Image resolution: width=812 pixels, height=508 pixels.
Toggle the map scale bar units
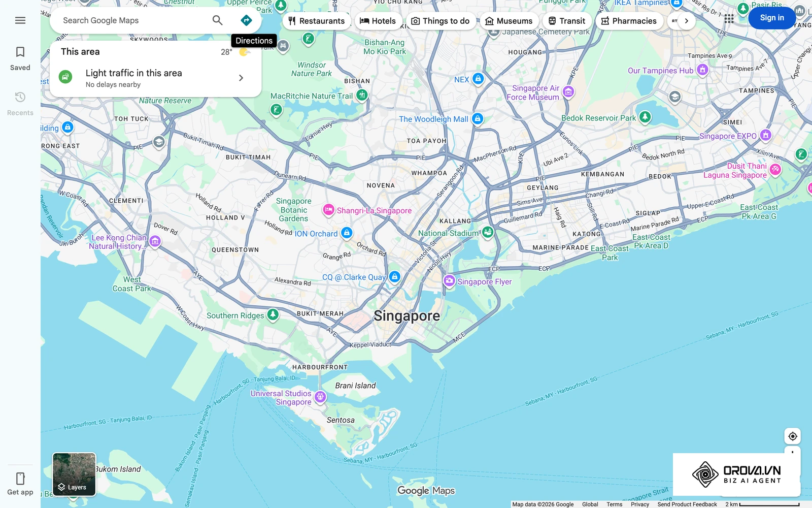pos(762,504)
